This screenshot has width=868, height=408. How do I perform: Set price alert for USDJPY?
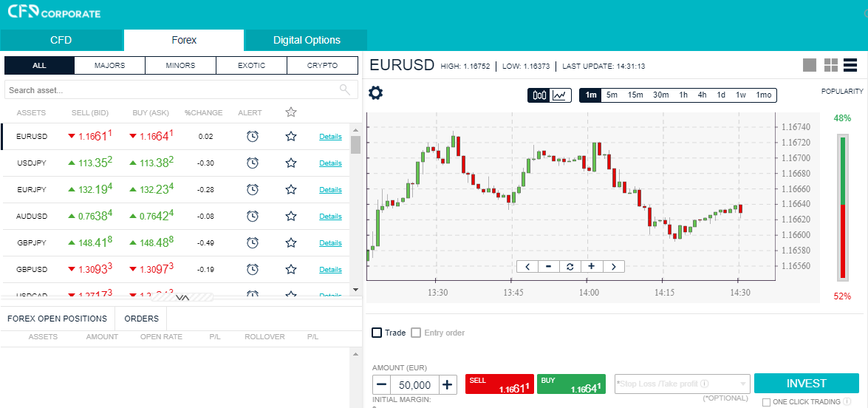[253, 163]
